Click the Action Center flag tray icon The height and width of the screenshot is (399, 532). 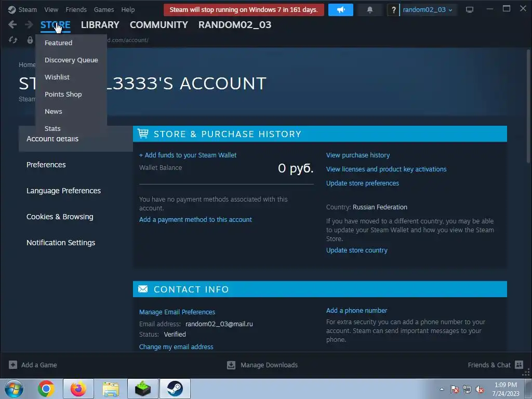coord(455,389)
